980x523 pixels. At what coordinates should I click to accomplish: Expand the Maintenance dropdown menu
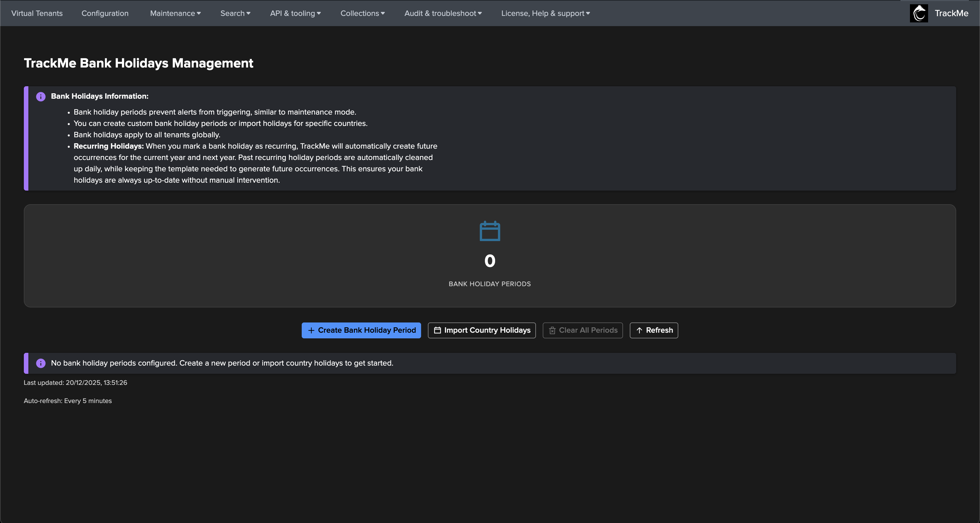[175, 13]
